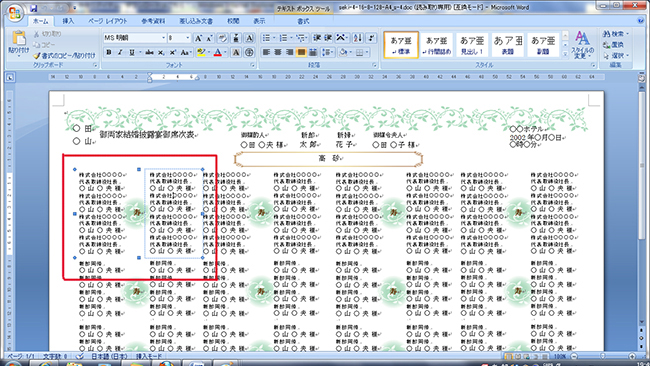Open font size dropdown
Viewport: 650px width, 366px height.
coord(187,38)
